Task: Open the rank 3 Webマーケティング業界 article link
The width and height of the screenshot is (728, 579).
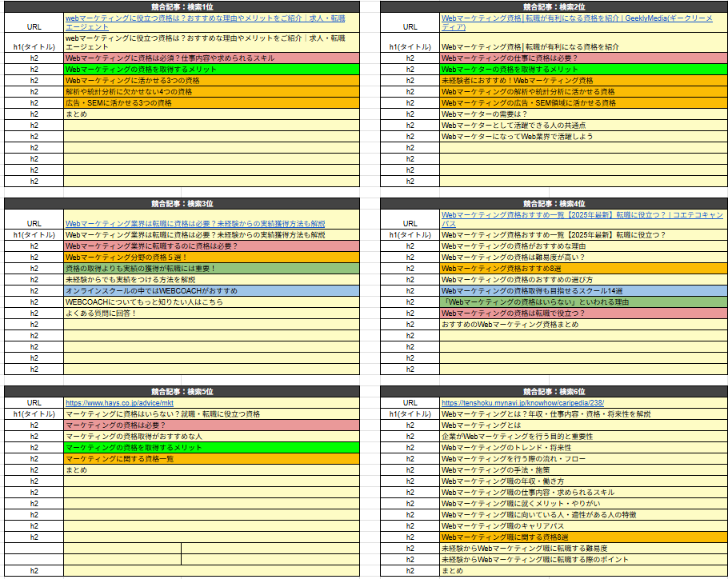Action: pyautogui.click(x=195, y=224)
